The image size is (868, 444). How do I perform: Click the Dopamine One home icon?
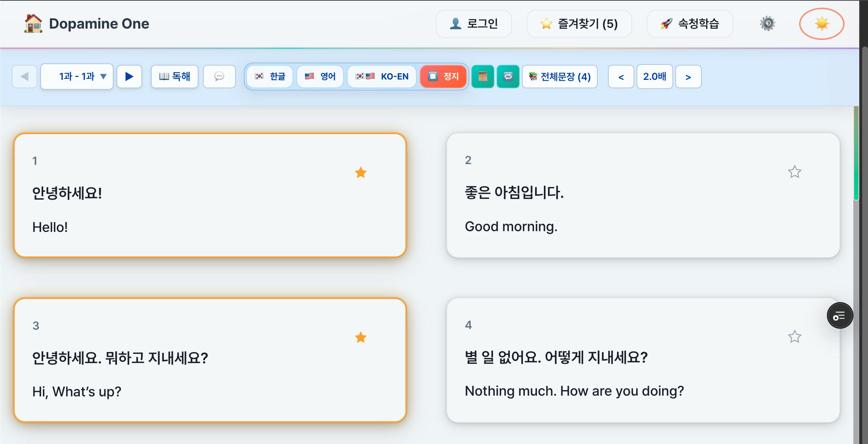(x=33, y=24)
